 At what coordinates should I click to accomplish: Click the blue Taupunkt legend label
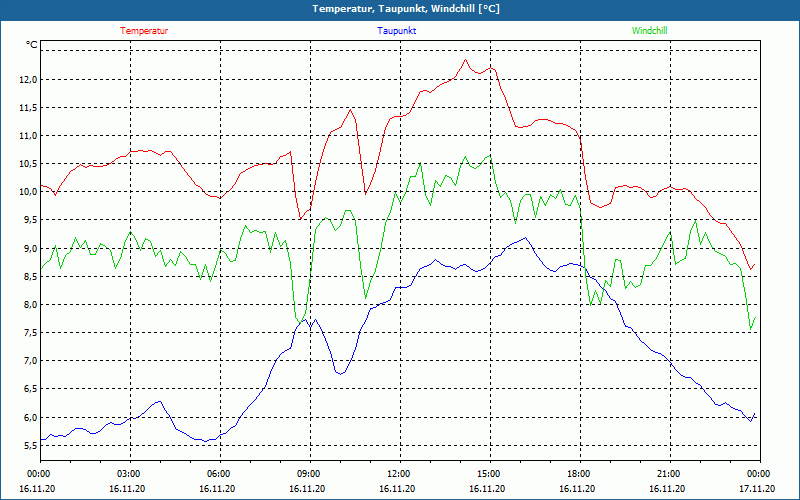point(396,31)
